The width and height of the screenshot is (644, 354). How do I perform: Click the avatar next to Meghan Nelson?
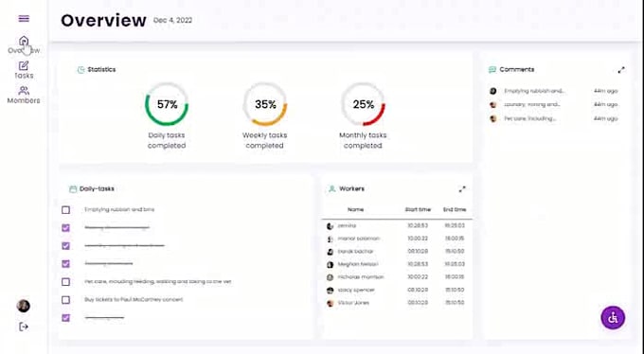point(330,264)
